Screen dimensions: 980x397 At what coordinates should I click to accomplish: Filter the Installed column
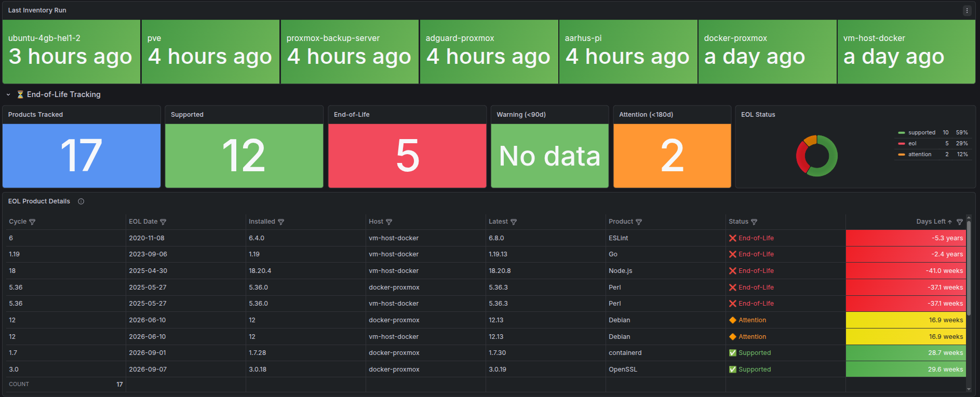(281, 222)
